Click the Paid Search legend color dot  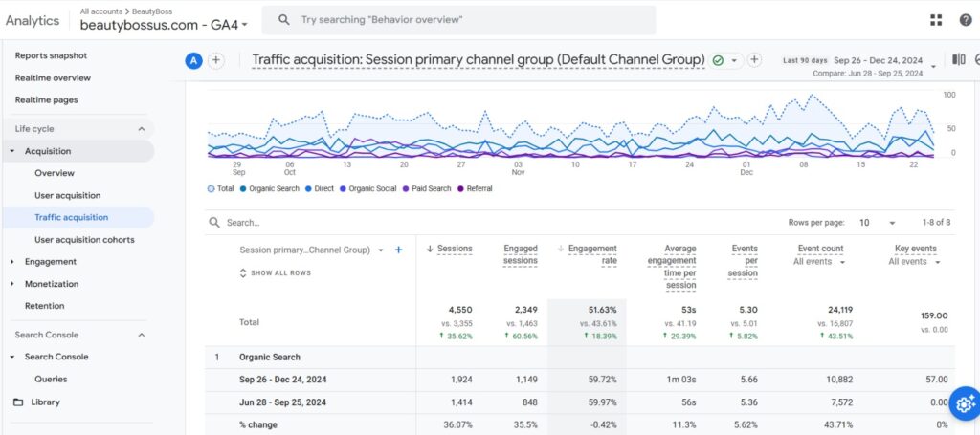406,189
